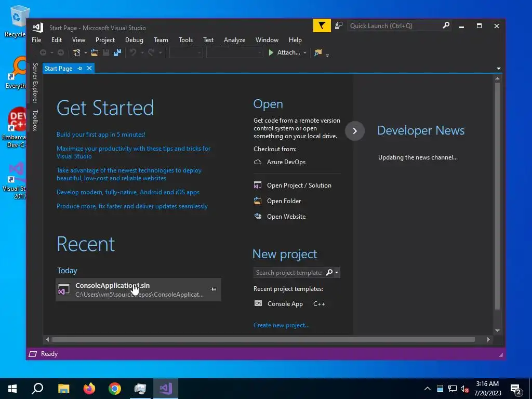Click the Save All toolbar icon

click(117, 52)
